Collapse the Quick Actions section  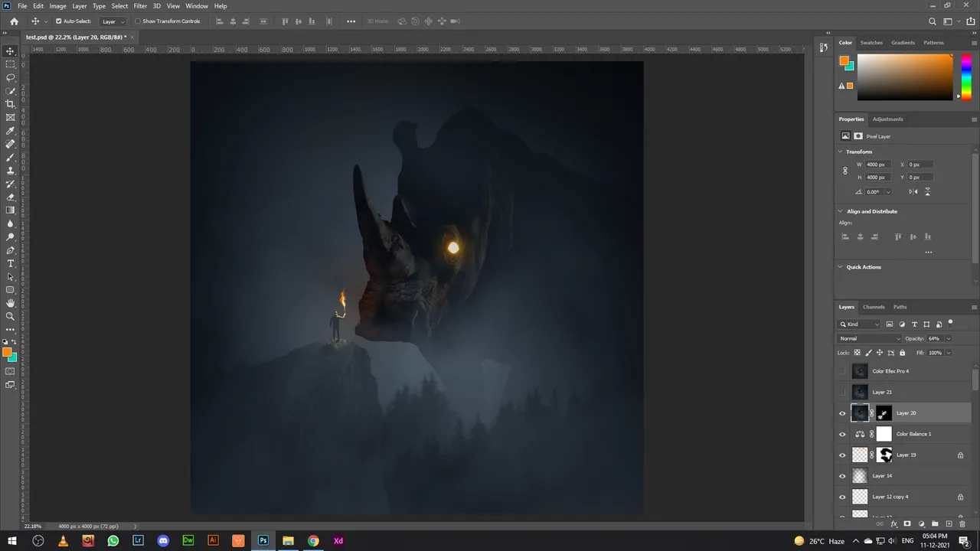tap(841, 267)
